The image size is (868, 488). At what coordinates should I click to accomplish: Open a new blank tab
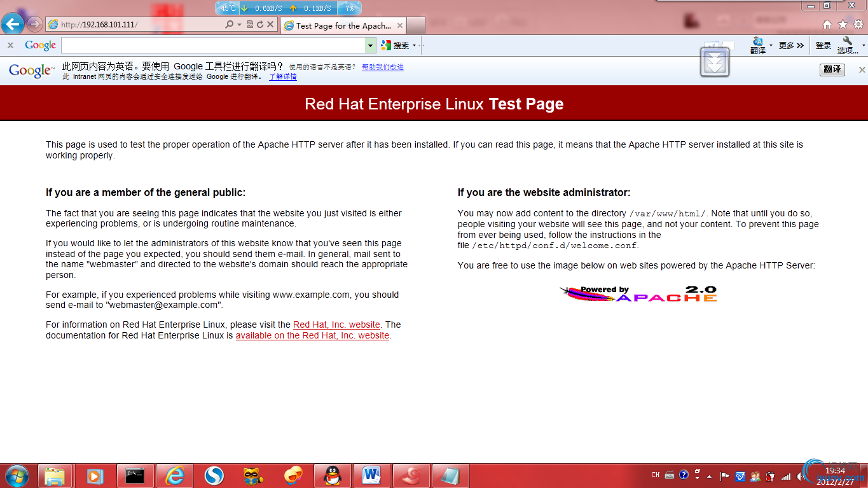pyautogui.click(x=415, y=25)
